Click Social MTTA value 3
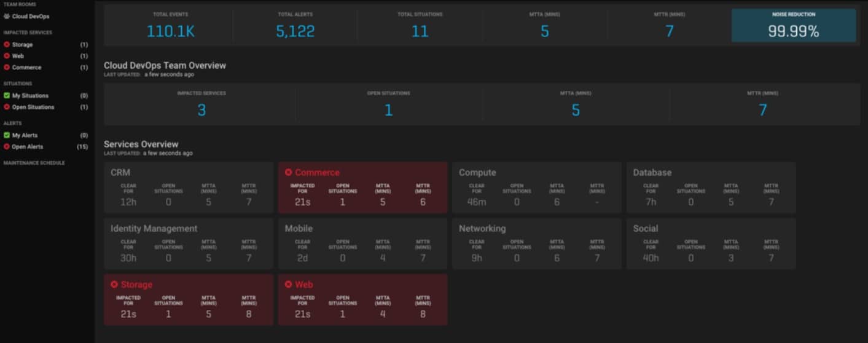 [x=731, y=258]
